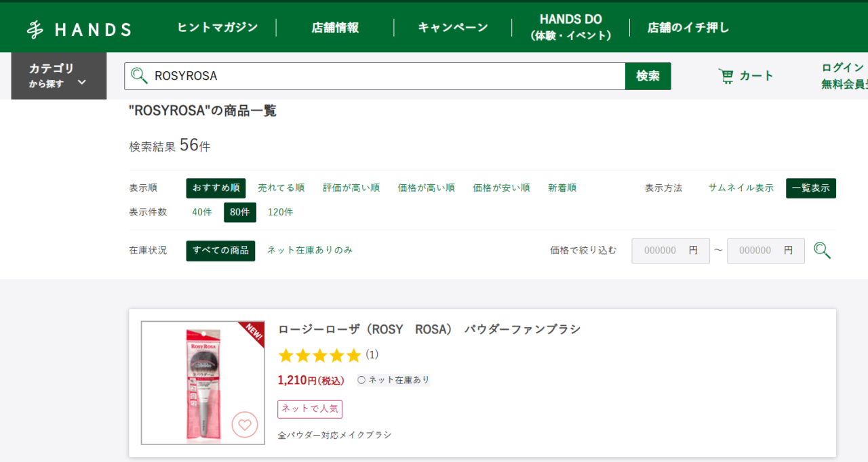
Task: Filter by ネット在庫ありのみ
Action: (x=310, y=251)
